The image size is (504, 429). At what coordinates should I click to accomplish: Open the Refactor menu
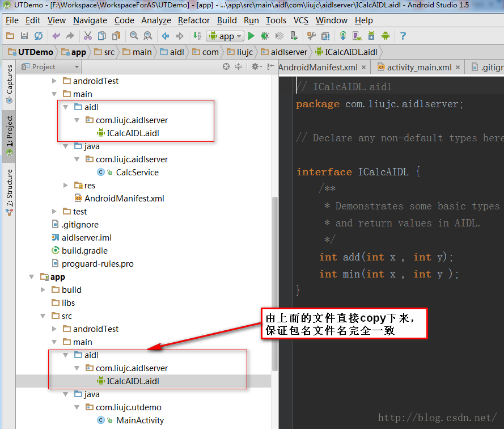point(193,20)
